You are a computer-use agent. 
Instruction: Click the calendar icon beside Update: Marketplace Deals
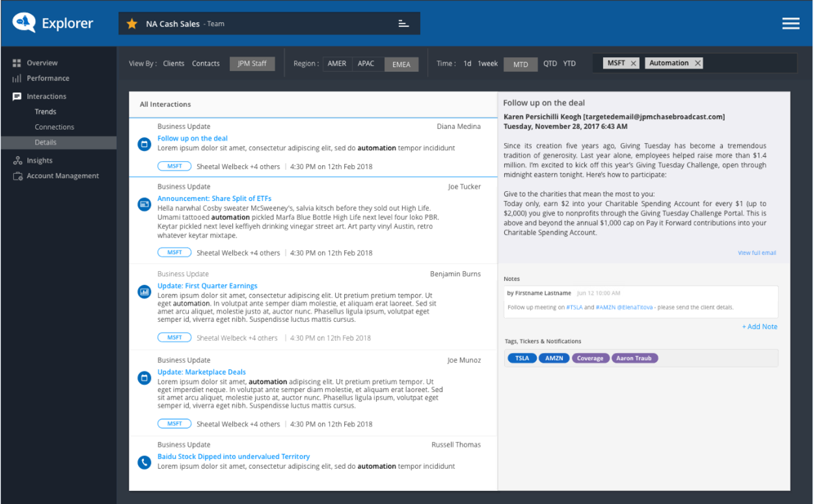click(x=144, y=377)
